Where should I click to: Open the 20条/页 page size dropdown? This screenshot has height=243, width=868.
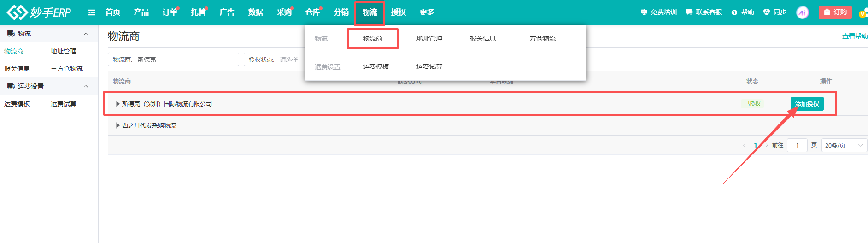[x=844, y=145]
